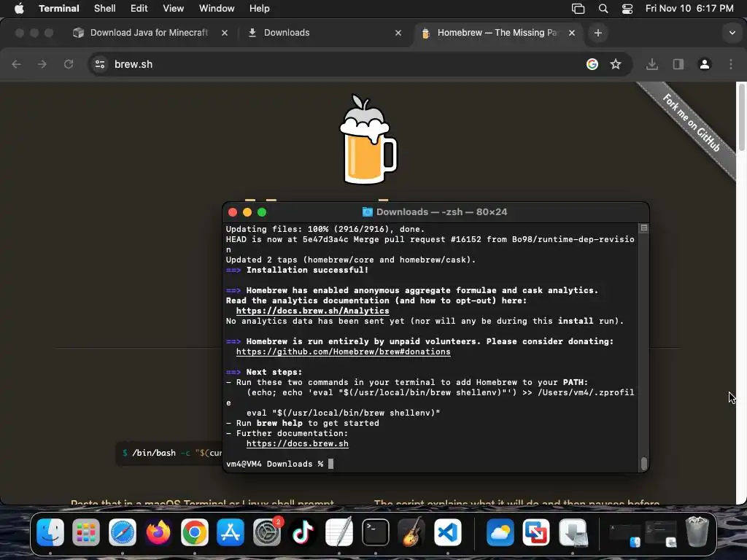View site information for brew.sh
This screenshot has height=560, width=747.
(x=99, y=64)
